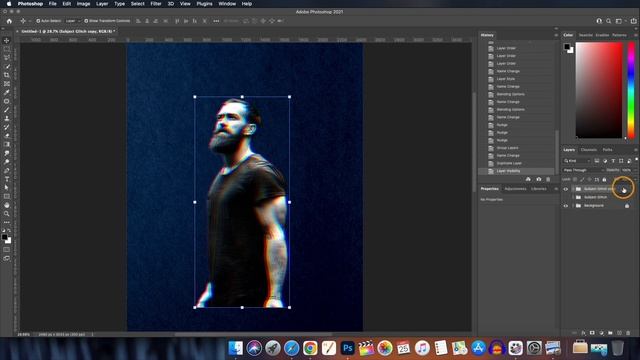The width and height of the screenshot is (640, 360).
Task: Switch to the Swatches tab
Action: pyautogui.click(x=585, y=35)
